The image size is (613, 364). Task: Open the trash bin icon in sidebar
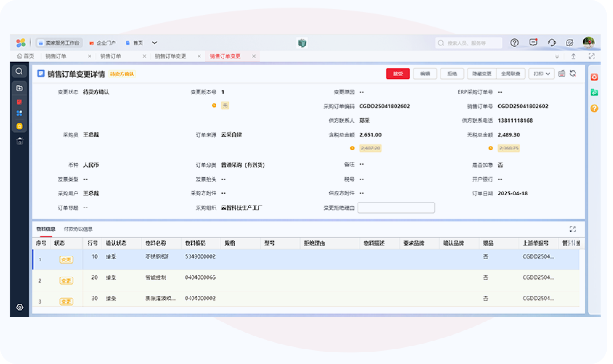[19, 141]
